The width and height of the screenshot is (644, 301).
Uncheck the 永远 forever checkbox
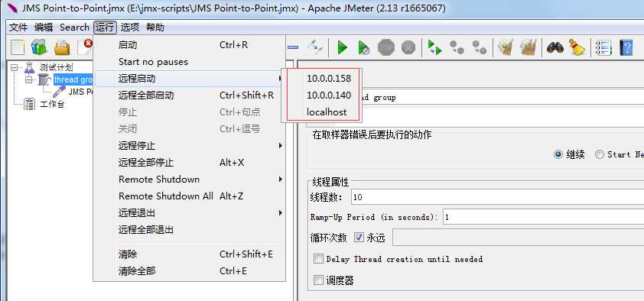(x=359, y=238)
